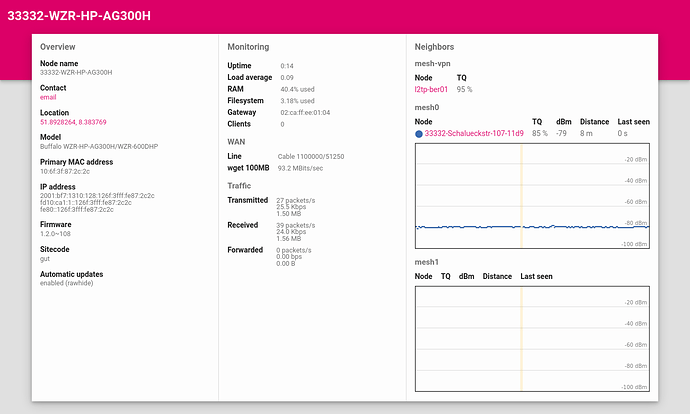
Task: Click model Buffalo WZR-HP-AG300H/WZR-600DHP
Action: (99, 147)
